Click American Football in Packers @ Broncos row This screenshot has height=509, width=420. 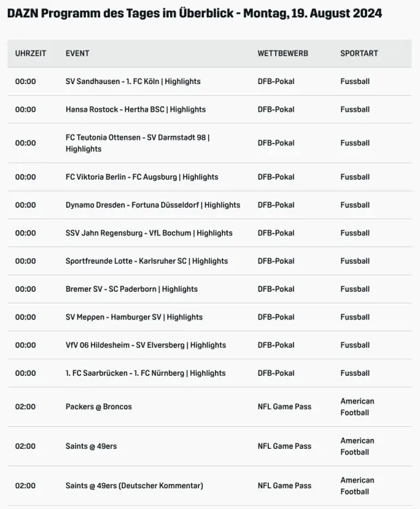click(x=357, y=407)
